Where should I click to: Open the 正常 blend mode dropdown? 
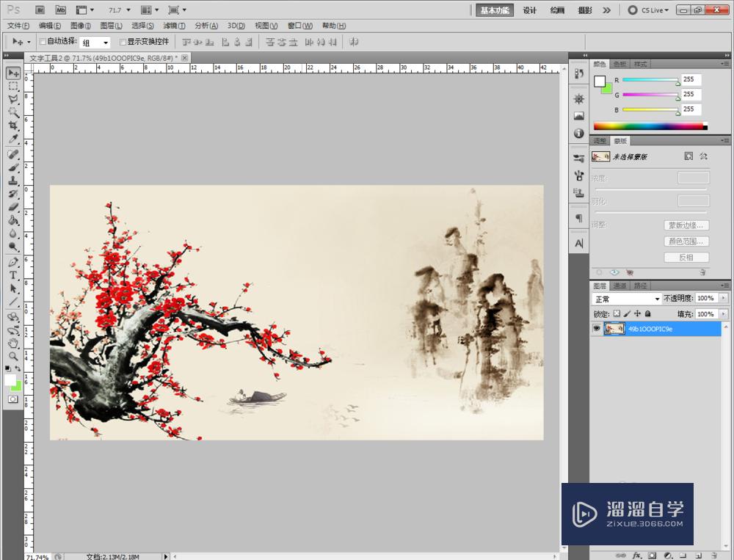click(x=627, y=299)
